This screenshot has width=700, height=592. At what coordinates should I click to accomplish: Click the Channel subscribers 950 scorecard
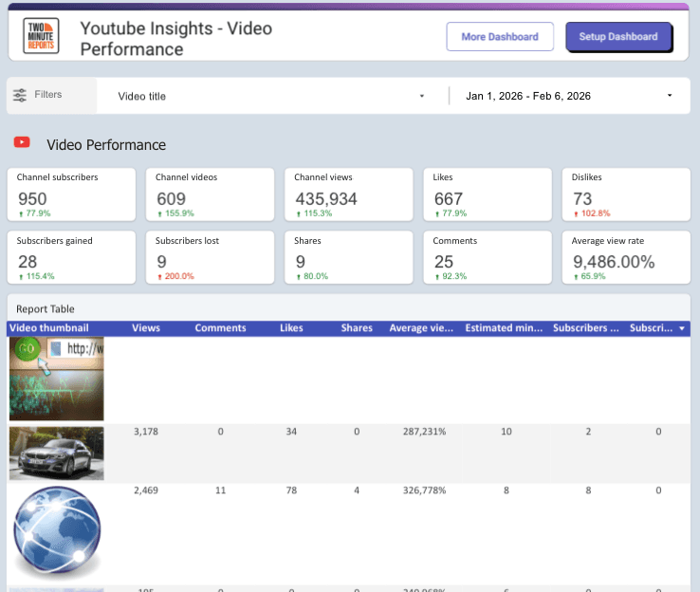coord(71,194)
